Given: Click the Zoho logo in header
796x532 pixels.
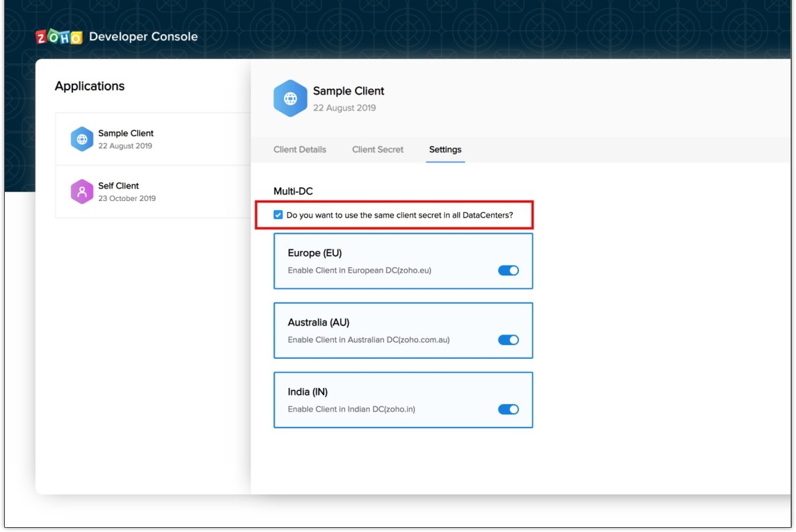Looking at the screenshot, I should (59, 37).
